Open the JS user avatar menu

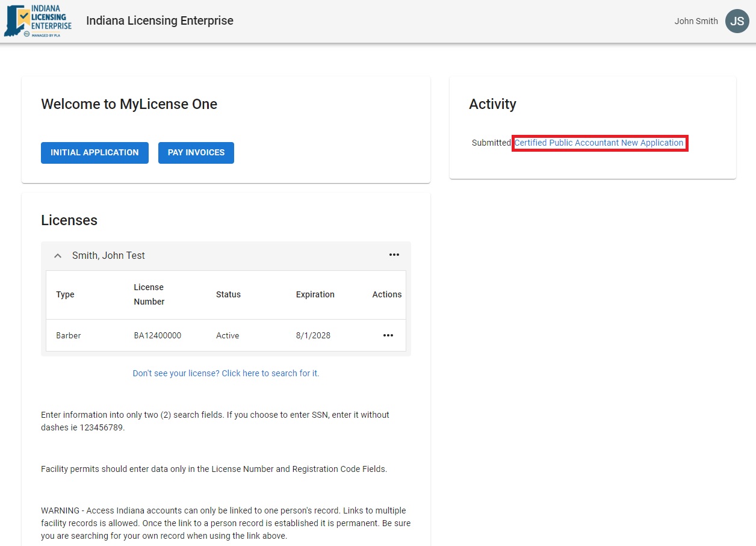tap(737, 21)
